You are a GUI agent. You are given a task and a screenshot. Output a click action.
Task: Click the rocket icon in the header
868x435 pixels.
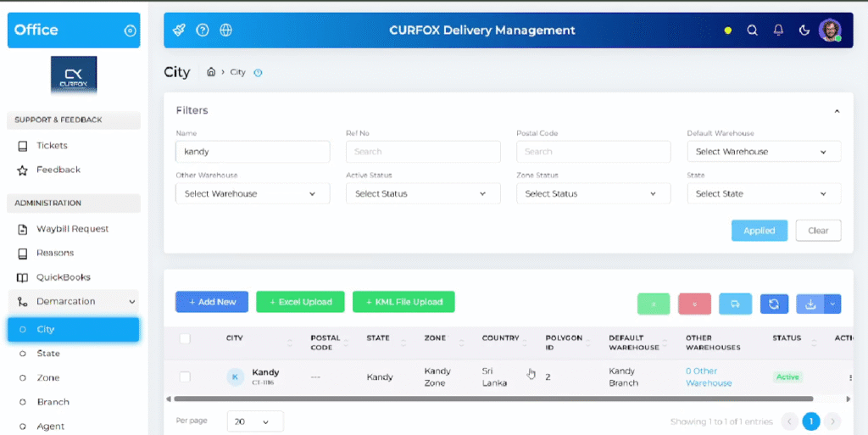pos(179,31)
